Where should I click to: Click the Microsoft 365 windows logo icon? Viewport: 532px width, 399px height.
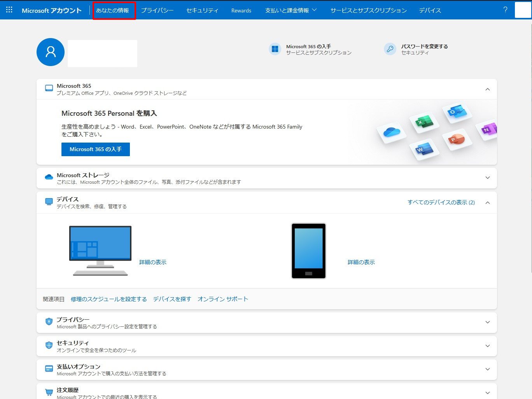[275, 49]
